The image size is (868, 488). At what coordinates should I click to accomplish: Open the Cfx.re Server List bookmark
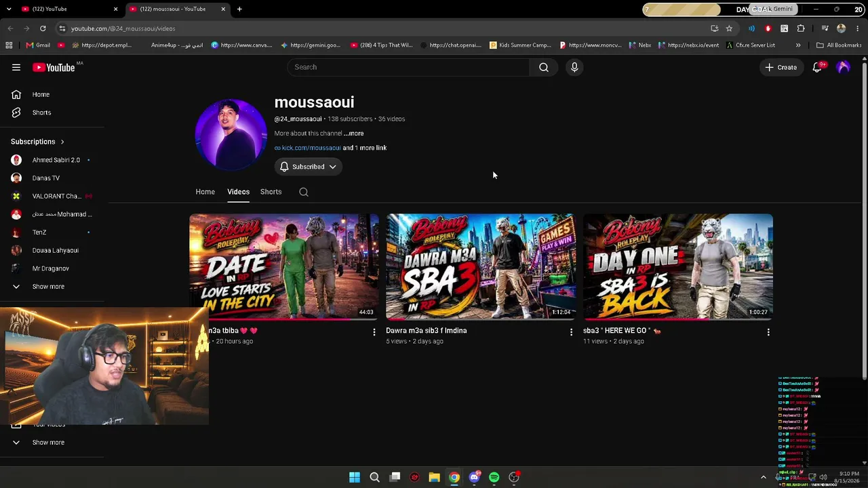[x=751, y=45]
